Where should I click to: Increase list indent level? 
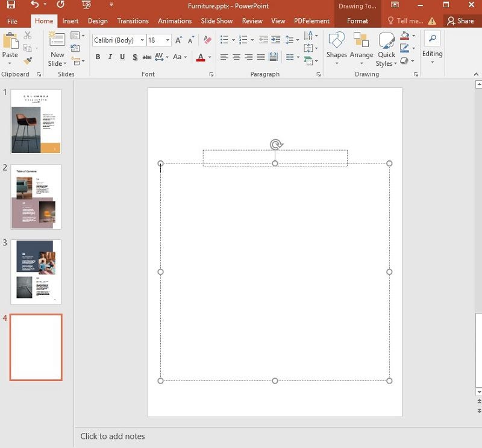(276, 40)
